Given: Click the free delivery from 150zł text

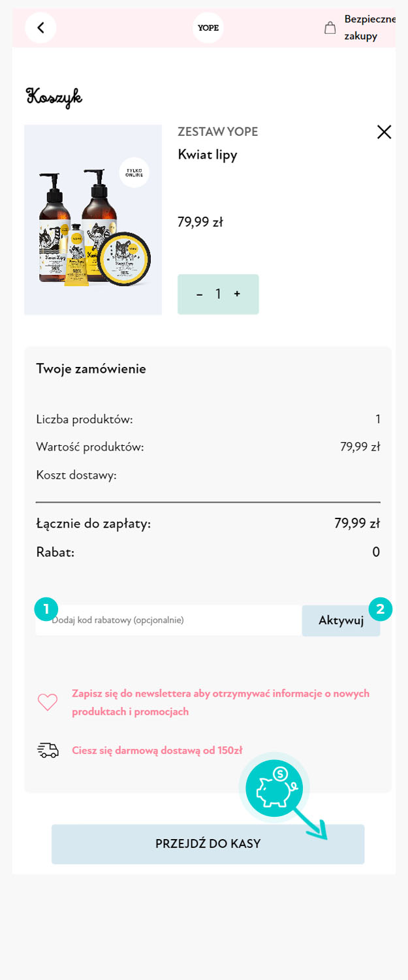Looking at the screenshot, I should click(157, 750).
